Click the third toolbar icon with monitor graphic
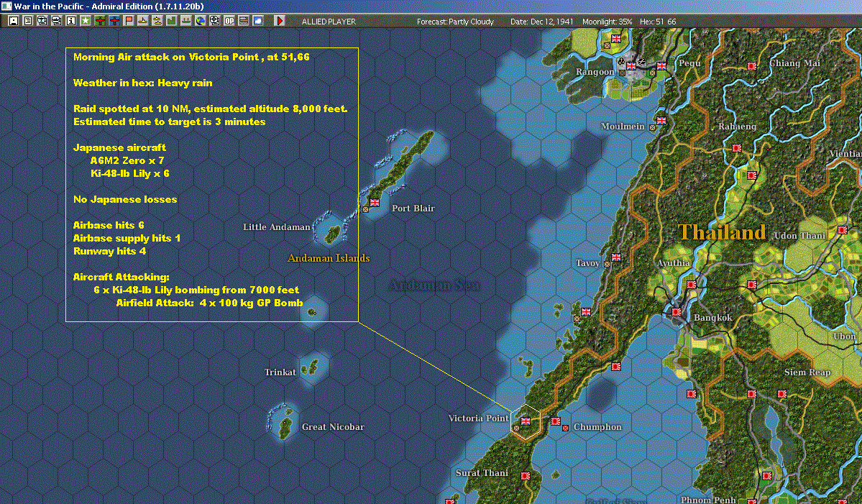Screen dimensions: 862x504 tap(42, 21)
